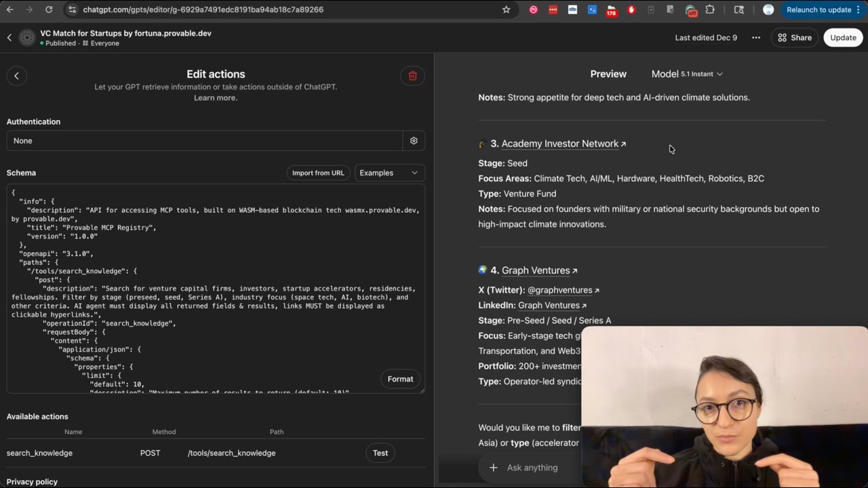Format the schema JSON
868x488 pixels.
pos(400,379)
